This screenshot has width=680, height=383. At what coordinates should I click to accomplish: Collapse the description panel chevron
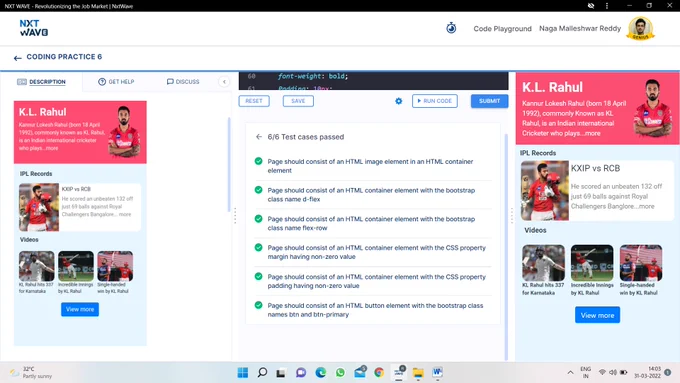224,82
